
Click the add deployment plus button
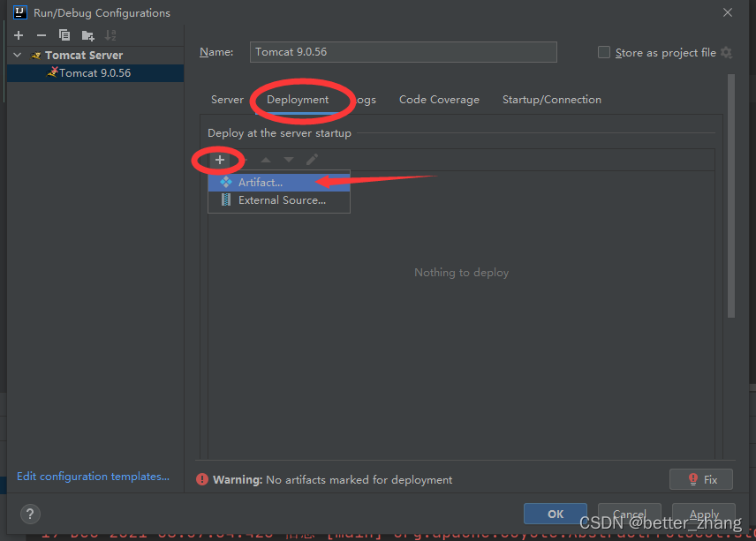tap(220, 160)
